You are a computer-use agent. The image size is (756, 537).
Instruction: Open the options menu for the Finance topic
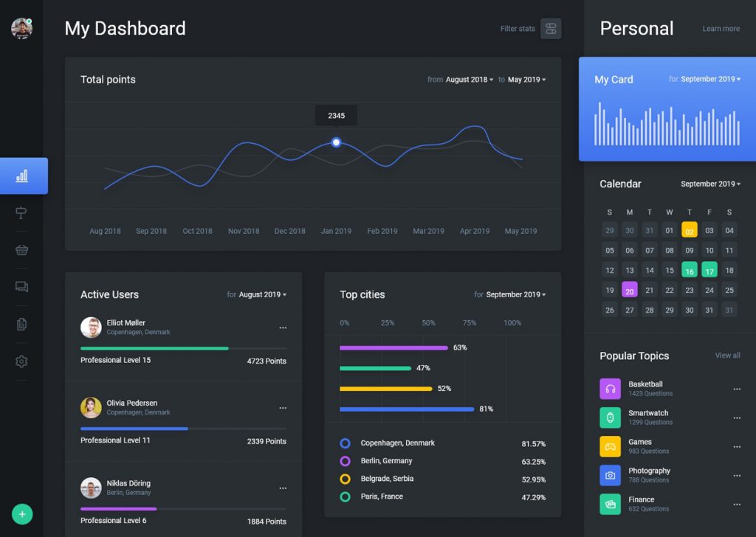[x=736, y=504]
